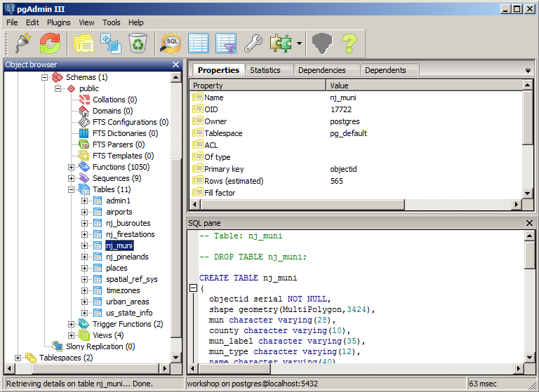The image size is (539, 392).
Task: Expand the Functions (1050) node
Action: pyautogui.click(x=71, y=167)
